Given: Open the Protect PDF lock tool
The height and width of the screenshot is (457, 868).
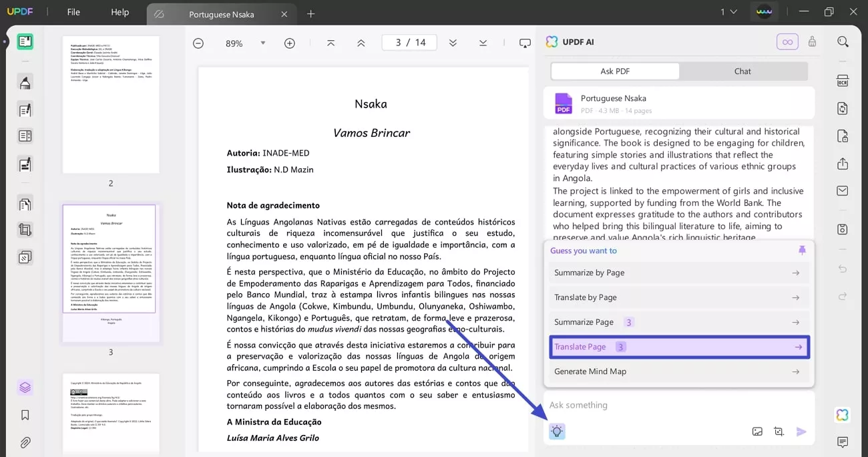Looking at the screenshot, I should (843, 136).
